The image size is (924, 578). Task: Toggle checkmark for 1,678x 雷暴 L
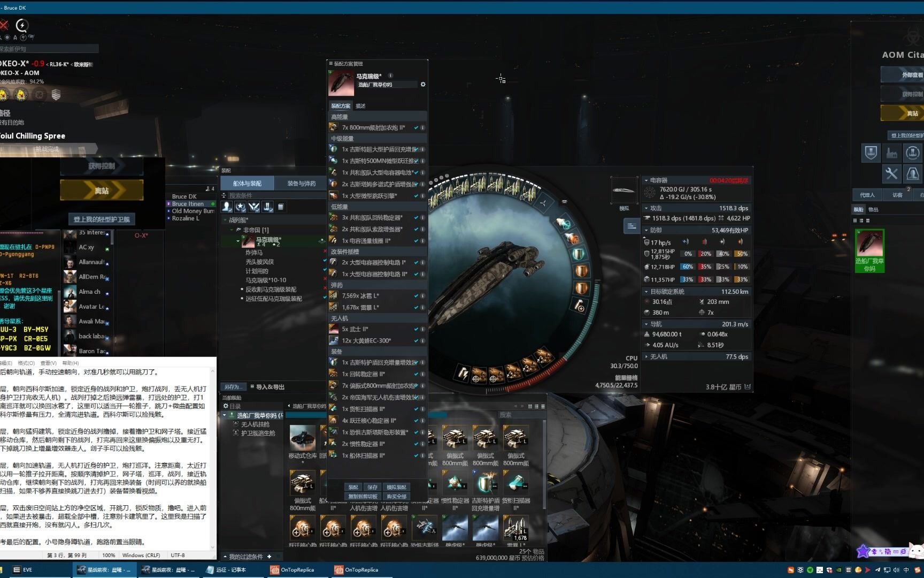point(416,308)
